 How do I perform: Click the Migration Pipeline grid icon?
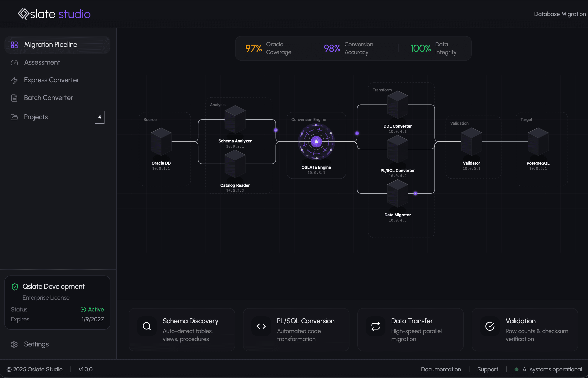14,45
